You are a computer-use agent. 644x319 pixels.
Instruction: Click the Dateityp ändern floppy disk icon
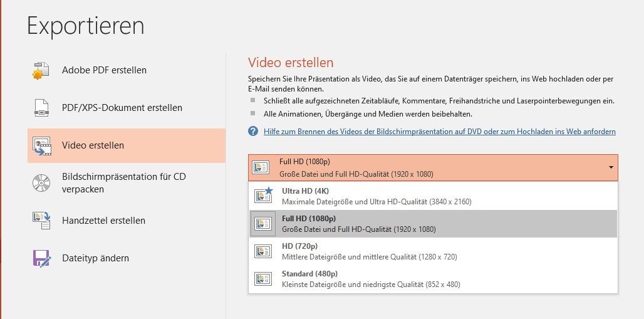coord(41,258)
